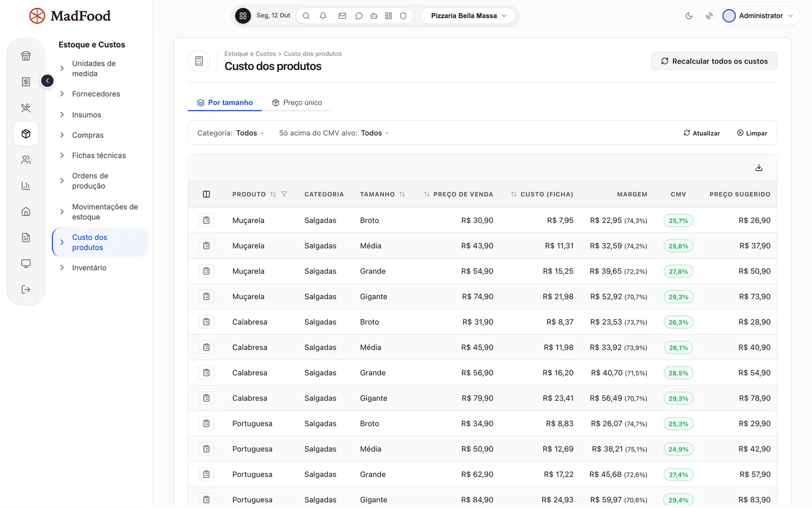Open ficha icon for Muçarela Broto row
This screenshot has height=508, width=812.
point(206,220)
